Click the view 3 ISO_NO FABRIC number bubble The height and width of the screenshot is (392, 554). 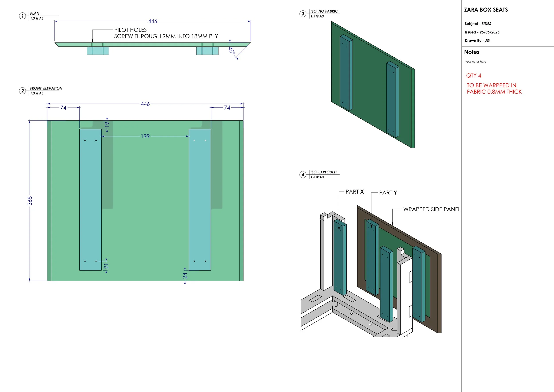click(303, 14)
